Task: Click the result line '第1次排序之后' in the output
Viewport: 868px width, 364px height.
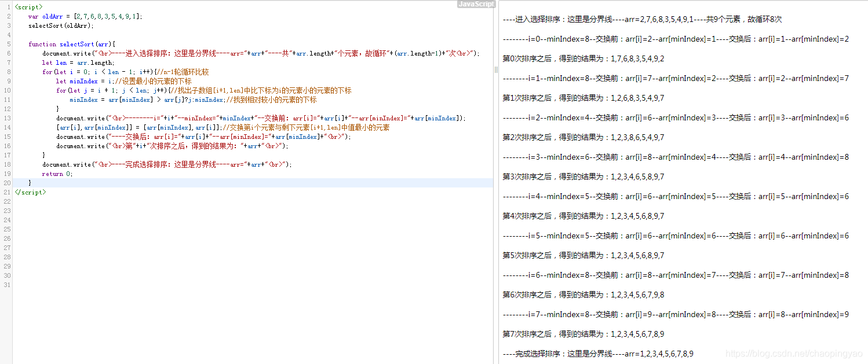Action: click(583, 98)
